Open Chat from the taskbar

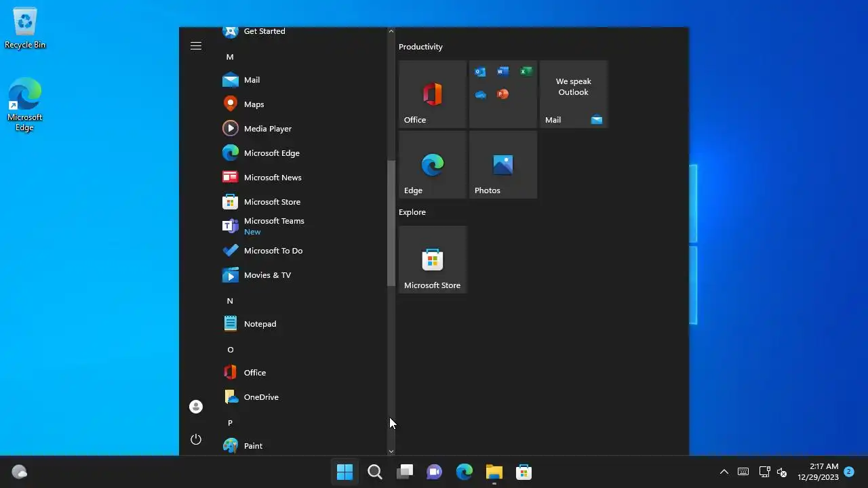[434, 472]
